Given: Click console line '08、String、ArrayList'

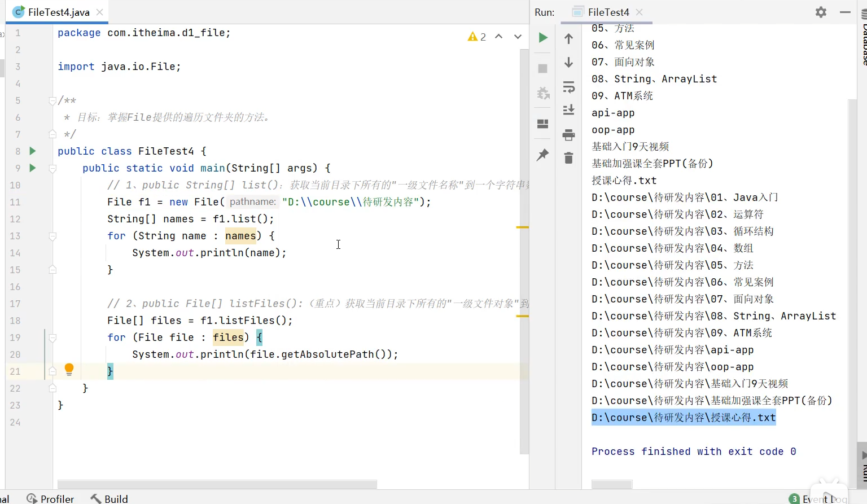Looking at the screenshot, I should 654,79.
